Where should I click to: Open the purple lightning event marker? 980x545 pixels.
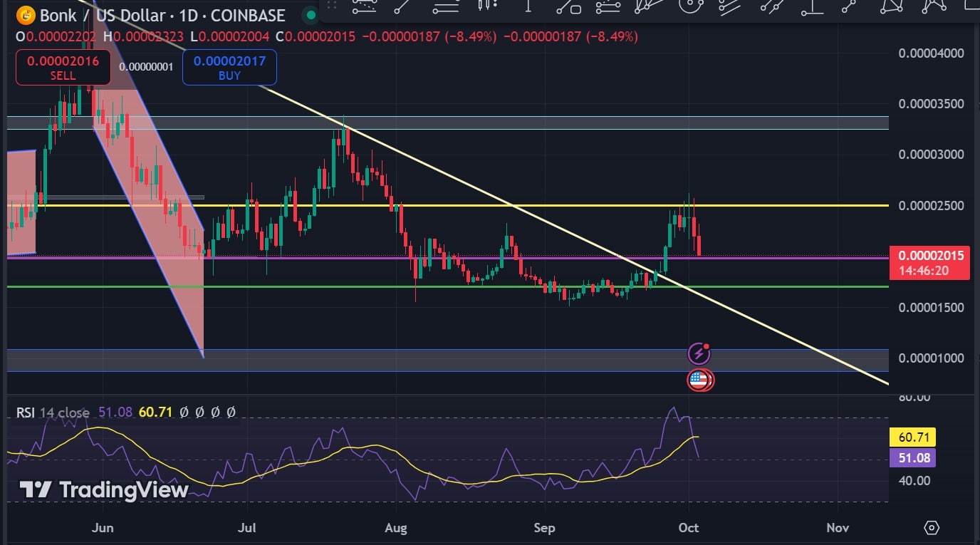click(x=699, y=353)
